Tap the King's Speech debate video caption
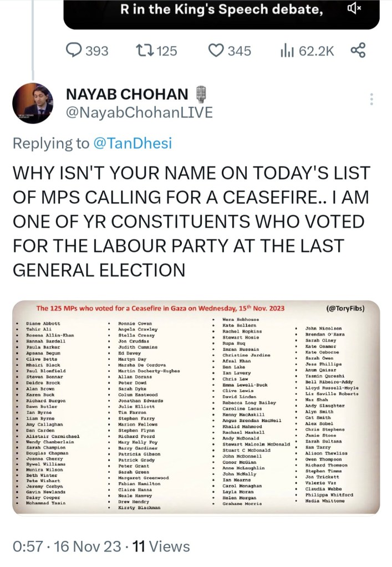Screen dimensions: 392x567 (222, 9)
